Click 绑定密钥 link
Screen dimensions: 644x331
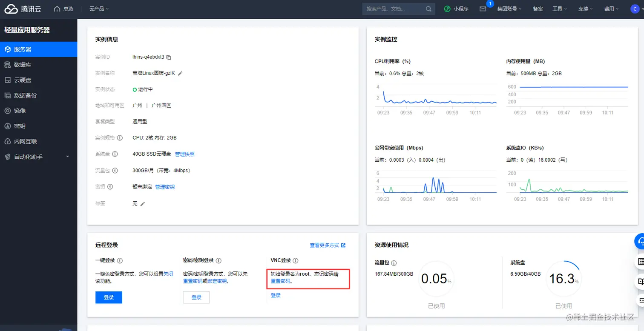coord(217,281)
